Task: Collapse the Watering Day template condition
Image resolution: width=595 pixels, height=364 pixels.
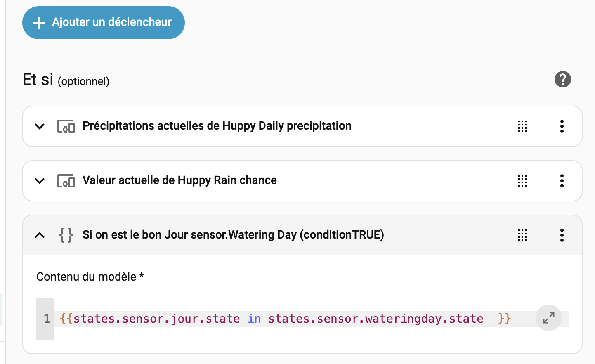Action: (x=40, y=235)
